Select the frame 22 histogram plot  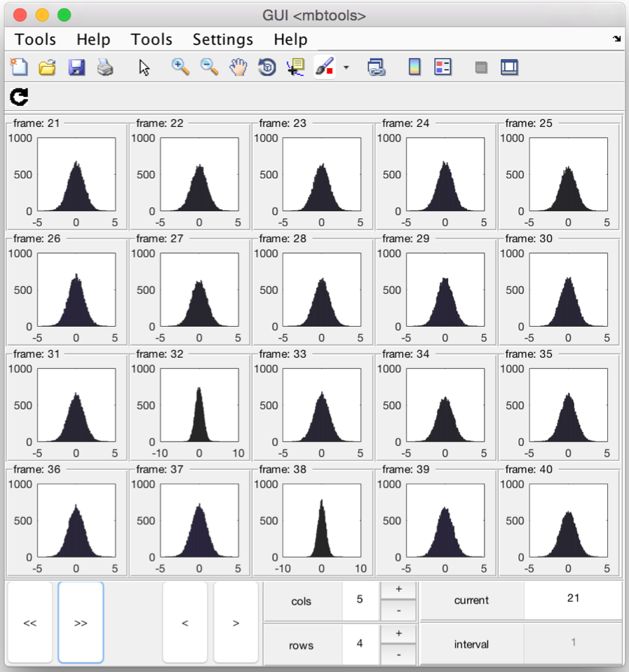pyautogui.click(x=199, y=174)
